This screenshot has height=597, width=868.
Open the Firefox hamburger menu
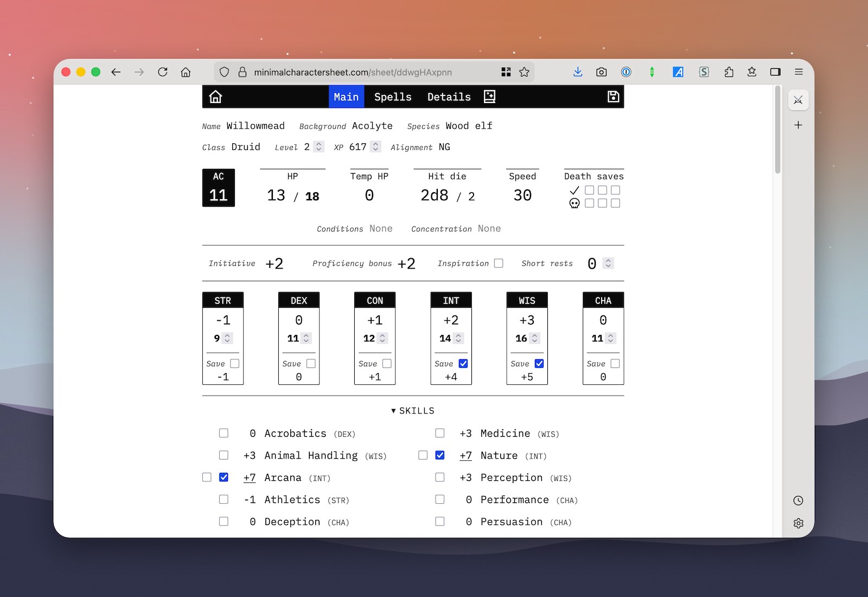(798, 72)
